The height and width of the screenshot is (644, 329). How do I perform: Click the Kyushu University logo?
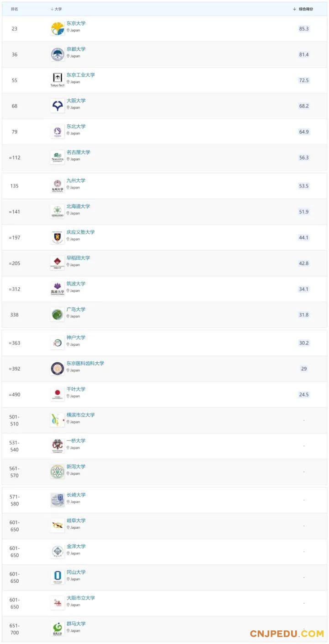pyautogui.click(x=58, y=186)
